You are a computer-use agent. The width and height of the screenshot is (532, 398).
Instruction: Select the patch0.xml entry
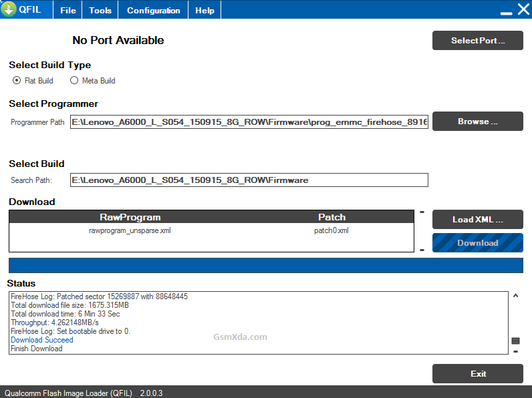pos(331,230)
